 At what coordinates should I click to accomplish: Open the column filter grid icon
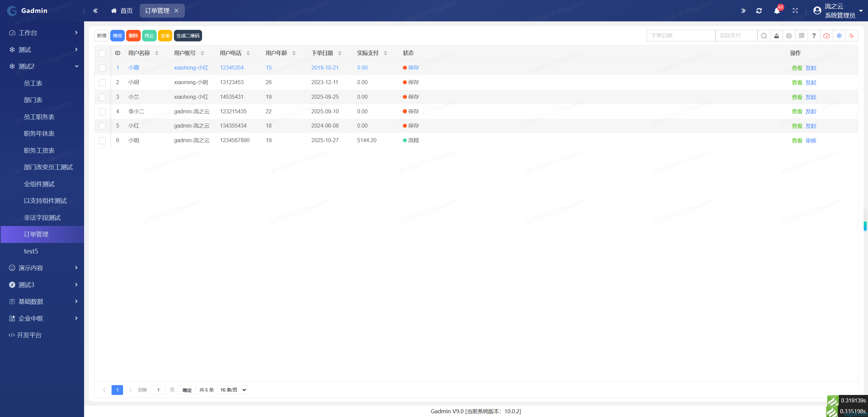[x=802, y=36]
